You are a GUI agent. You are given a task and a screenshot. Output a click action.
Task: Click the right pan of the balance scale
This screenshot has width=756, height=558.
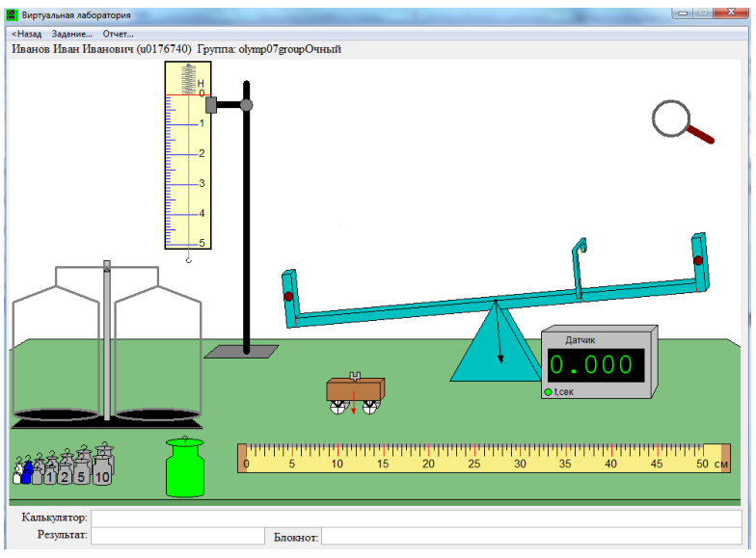click(158, 414)
